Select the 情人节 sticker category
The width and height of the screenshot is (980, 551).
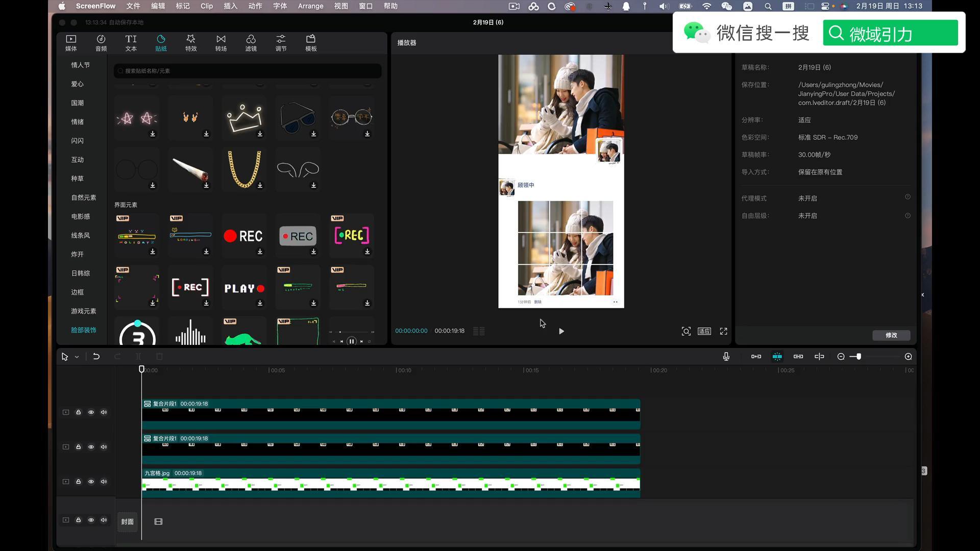click(x=80, y=65)
